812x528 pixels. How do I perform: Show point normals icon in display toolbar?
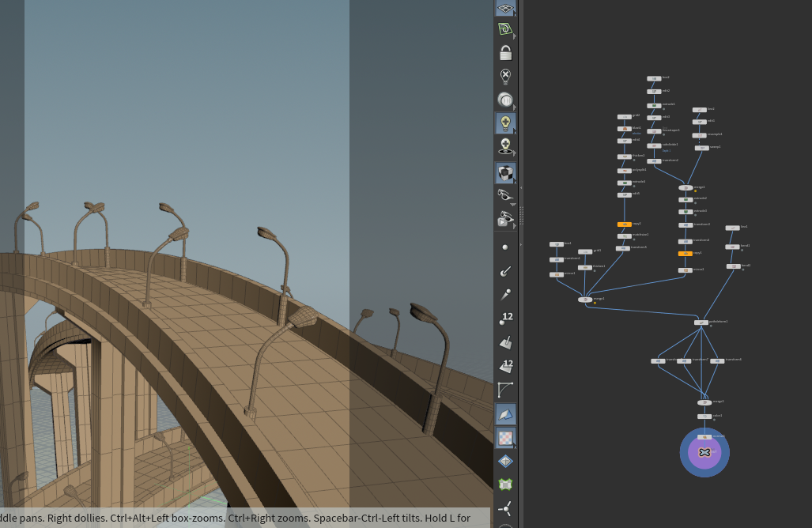(x=505, y=271)
